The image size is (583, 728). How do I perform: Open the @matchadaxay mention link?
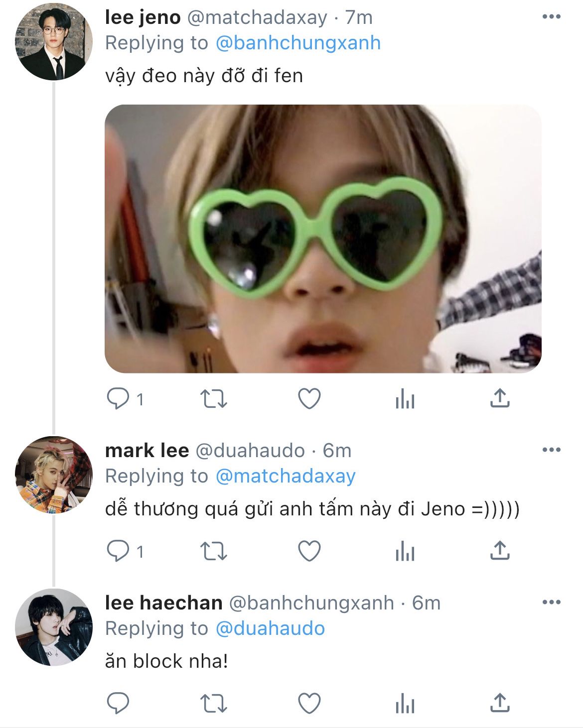(x=286, y=477)
